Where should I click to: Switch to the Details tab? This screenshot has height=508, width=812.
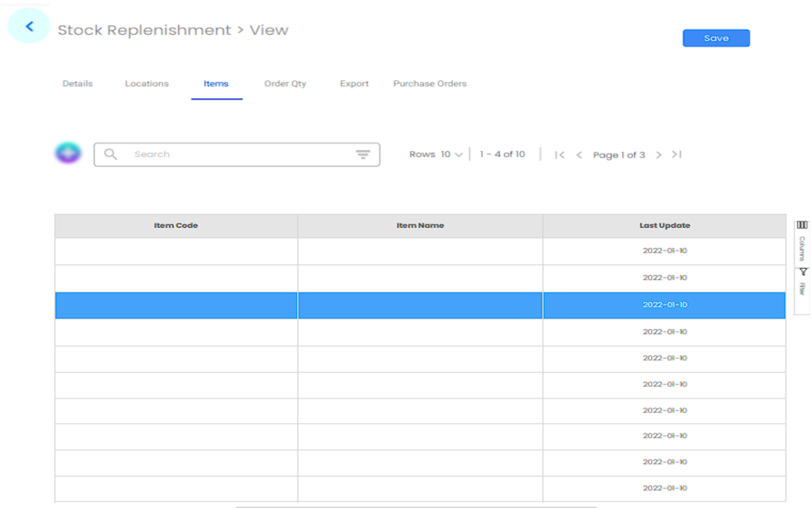77,84
